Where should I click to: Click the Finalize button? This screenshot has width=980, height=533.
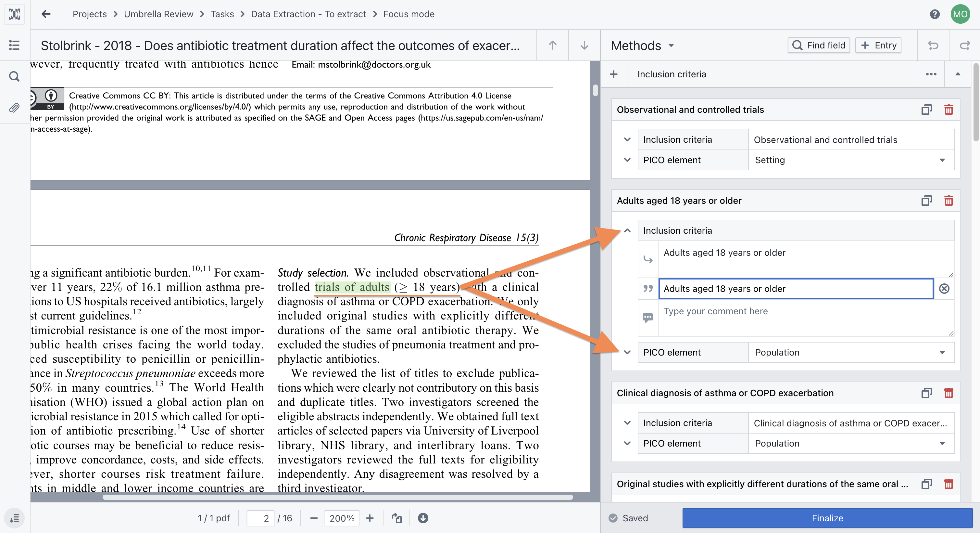click(x=827, y=518)
